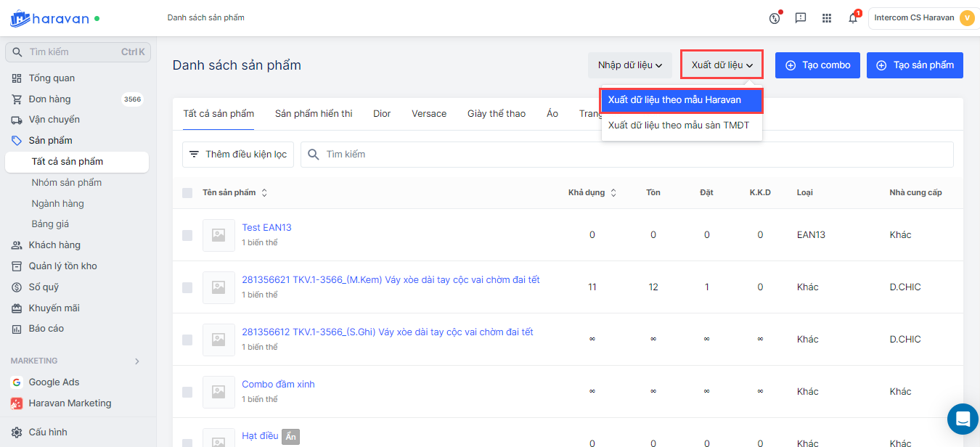This screenshot has width=980, height=447.
Task: Open the Intercom CS Haravan account menu
Action: tap(923, 18)
